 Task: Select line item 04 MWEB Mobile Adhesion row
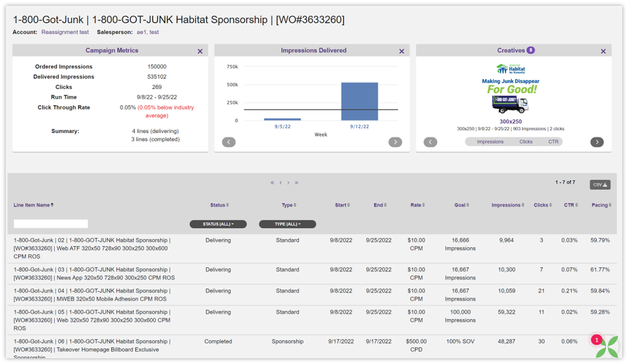coord(312,295)
